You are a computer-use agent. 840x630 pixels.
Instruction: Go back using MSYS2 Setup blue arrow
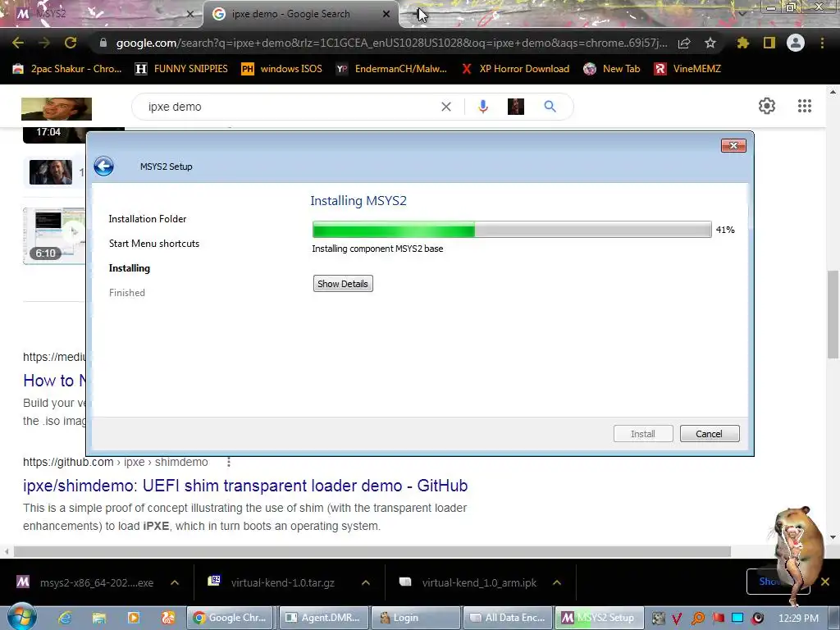(x=104, y=166)
